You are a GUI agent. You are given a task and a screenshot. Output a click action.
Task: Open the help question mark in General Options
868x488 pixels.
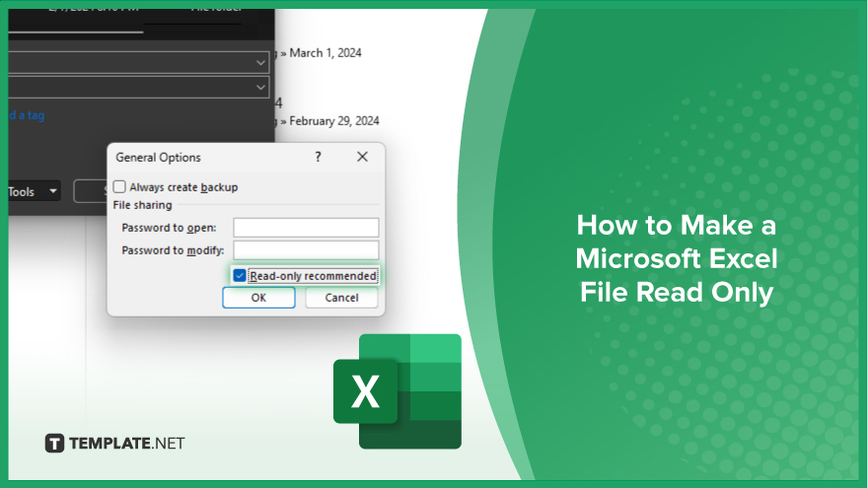(x=318, y=157)
